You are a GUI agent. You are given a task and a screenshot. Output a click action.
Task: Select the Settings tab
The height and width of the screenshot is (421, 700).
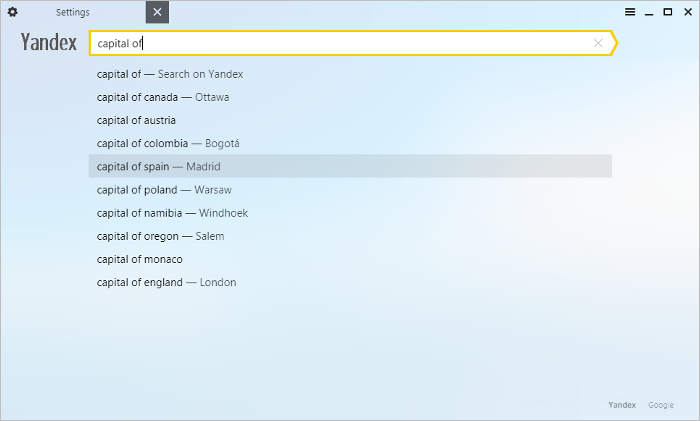click(x=73, y=13)
